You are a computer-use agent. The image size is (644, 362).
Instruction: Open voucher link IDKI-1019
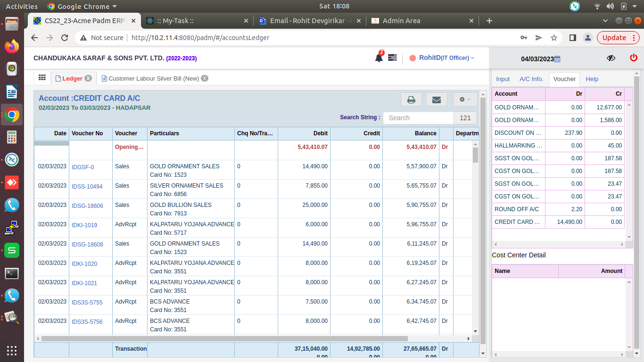84,225
